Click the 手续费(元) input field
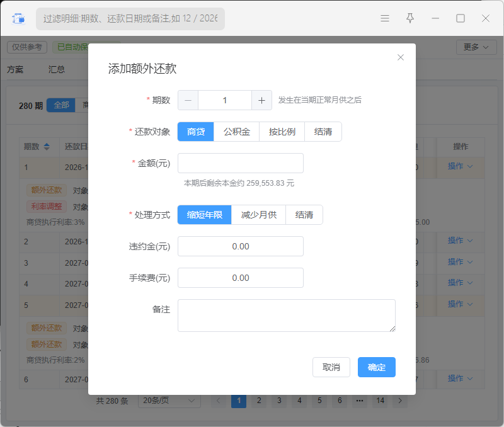Viewport: 504px width, 427px height. click(x=241, y=278)
